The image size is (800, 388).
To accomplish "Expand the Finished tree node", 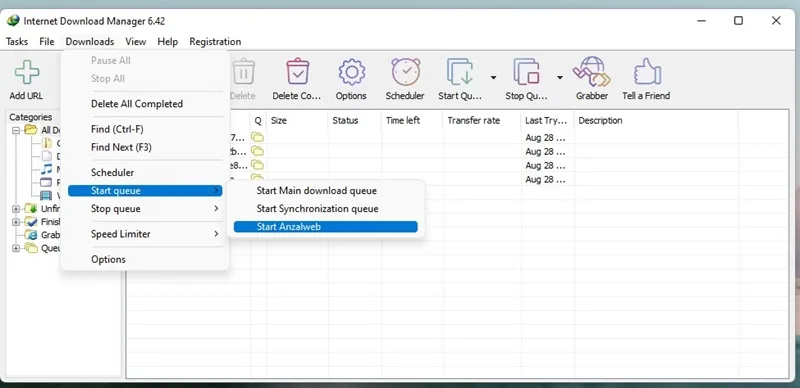I will tap(16, 222).
